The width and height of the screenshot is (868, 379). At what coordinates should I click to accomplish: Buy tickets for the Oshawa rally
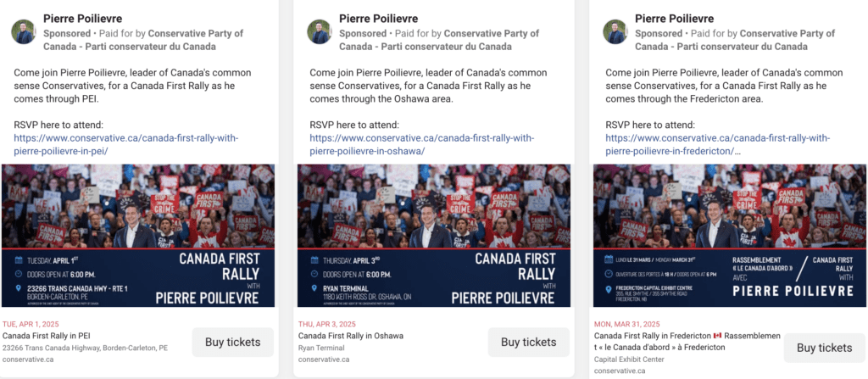529,342
